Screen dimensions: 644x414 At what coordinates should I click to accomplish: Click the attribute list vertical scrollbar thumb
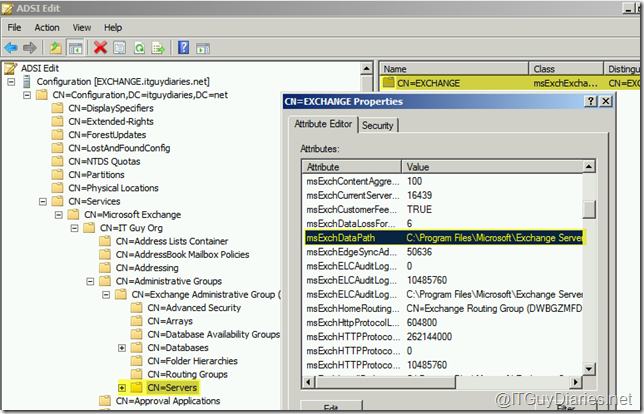589,209
